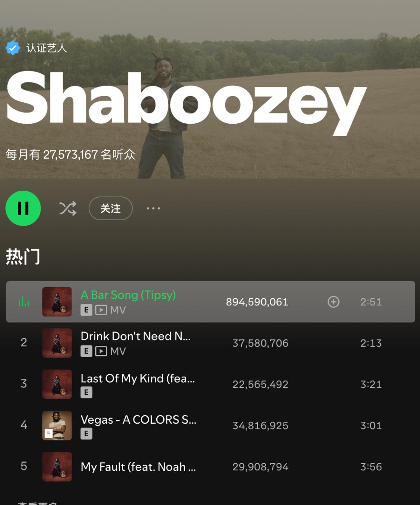Open MV video icon for Drink Don't Need
Viewport: 420px width, 505px height.
[101, 351]
